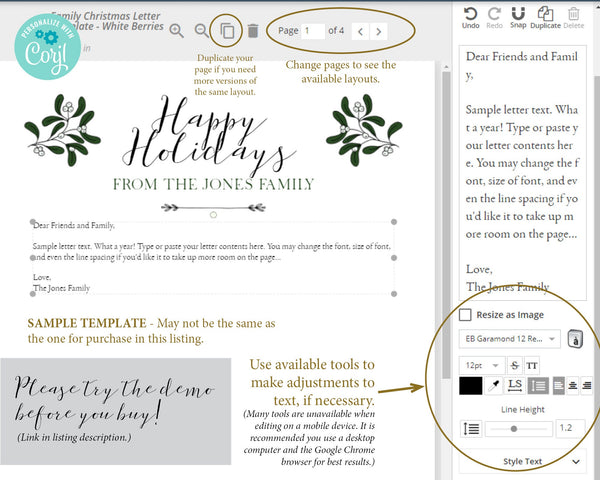
Task: Click the Line Height slider handle
Action: [515, 428]
